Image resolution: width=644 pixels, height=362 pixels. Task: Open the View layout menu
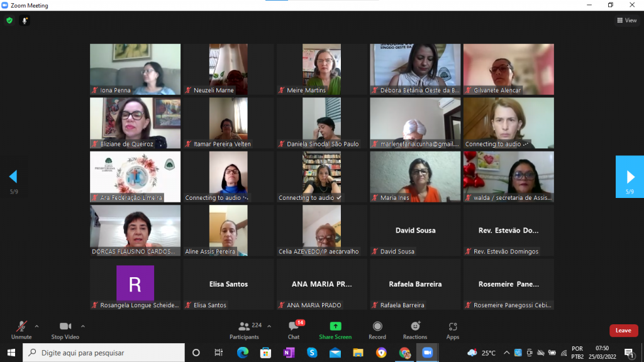coord(627,20)
